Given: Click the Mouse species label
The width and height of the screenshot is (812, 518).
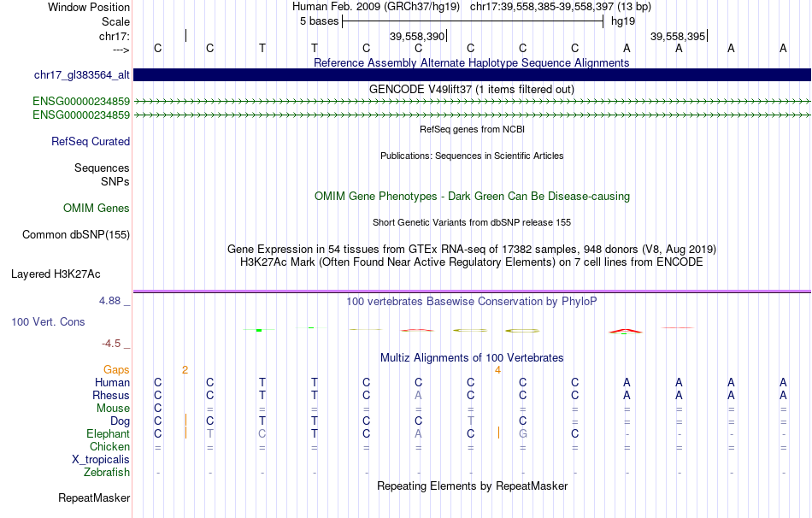Looking at the screenshot, I should (x=114, y=409).
